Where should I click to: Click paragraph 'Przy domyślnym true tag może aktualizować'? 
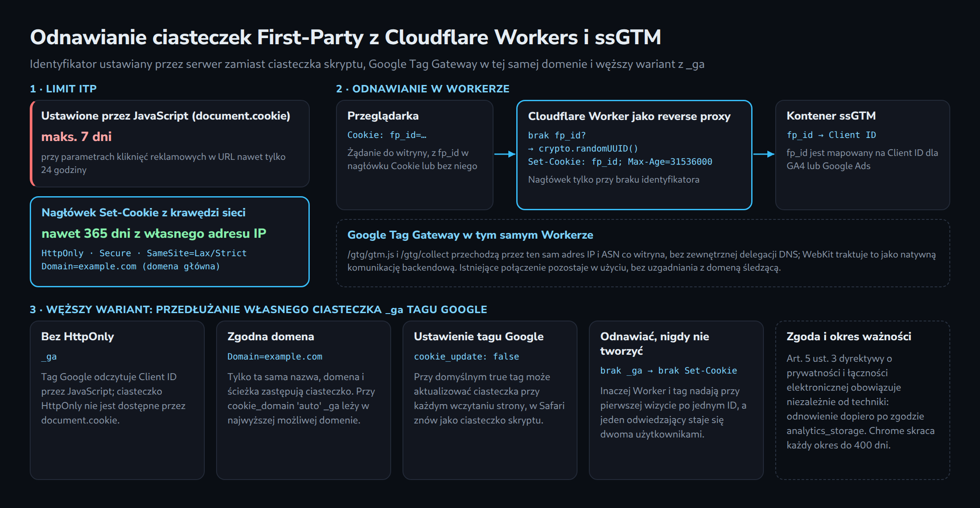[x=489, y=398]
